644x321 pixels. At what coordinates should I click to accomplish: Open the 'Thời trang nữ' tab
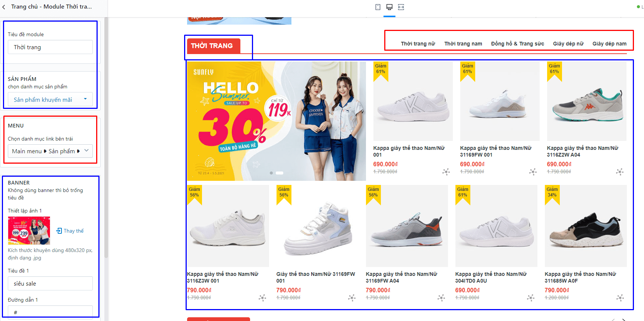[x=418, y=44]
